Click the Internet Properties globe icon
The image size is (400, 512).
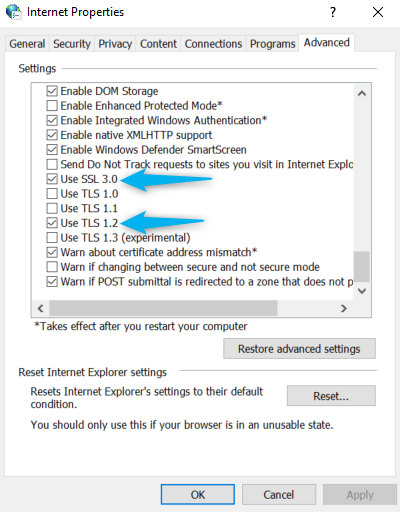[14, 12]
